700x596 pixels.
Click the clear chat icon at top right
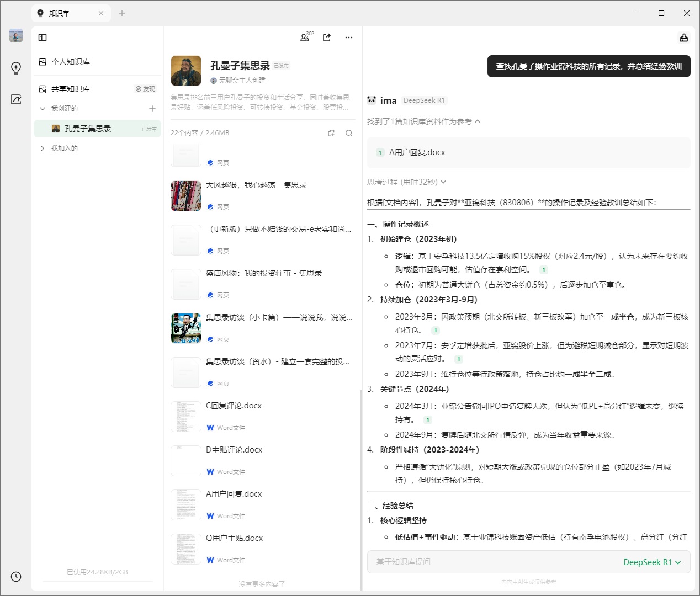click(683, 38)
